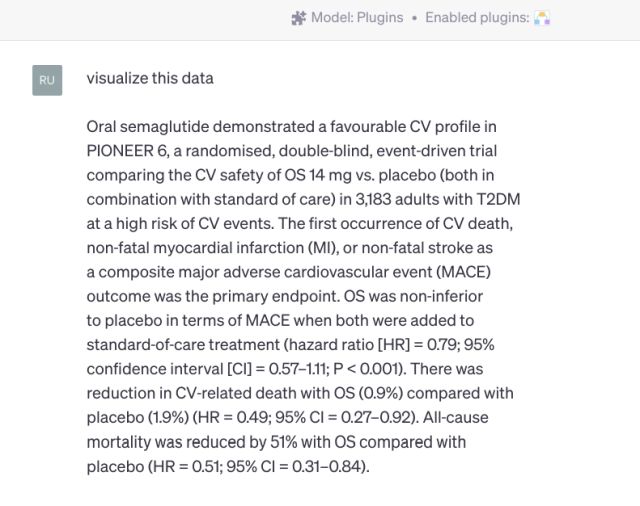Select the "Model: Plugins" label
Screen dimensions: 640x506
point(357,18)
